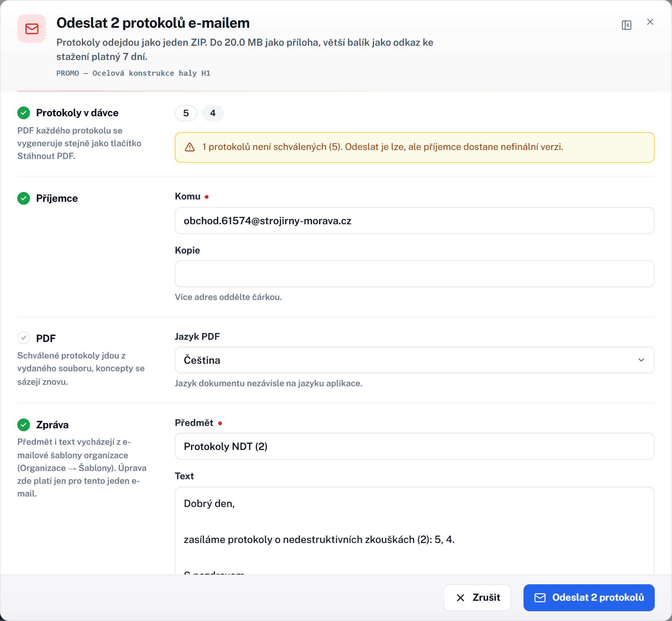Image resolution: width=672 pixels, height=621 pixels.
Task: Focus the Předmět subject field
Action: (415, 446)
